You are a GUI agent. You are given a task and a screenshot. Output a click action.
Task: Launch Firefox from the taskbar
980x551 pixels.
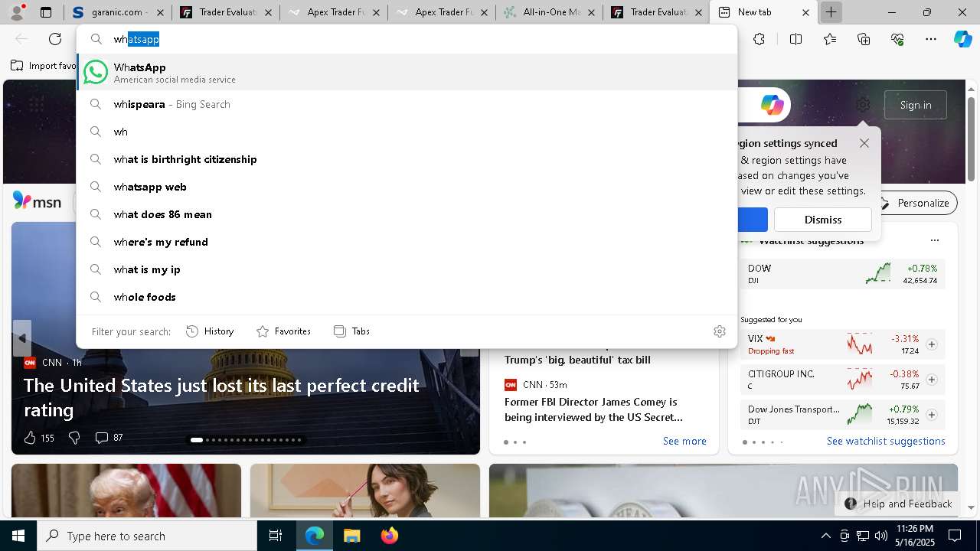pyautogui.click(x=389, y=536)
